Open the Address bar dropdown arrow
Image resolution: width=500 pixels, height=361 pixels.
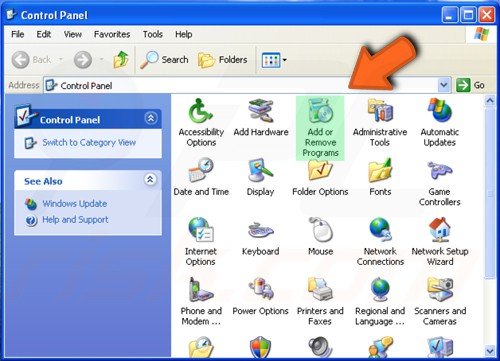pos(444,85)
